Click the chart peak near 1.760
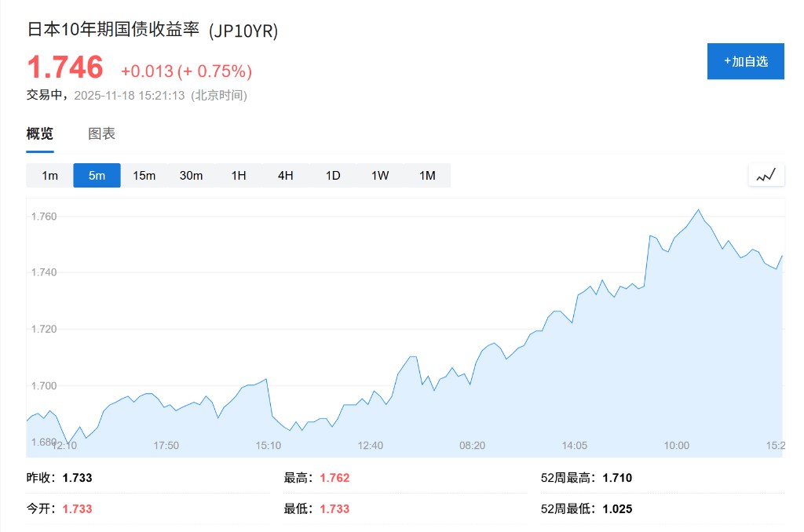The height and width of the screenshot is (532, 804). [x=698, y=210]
